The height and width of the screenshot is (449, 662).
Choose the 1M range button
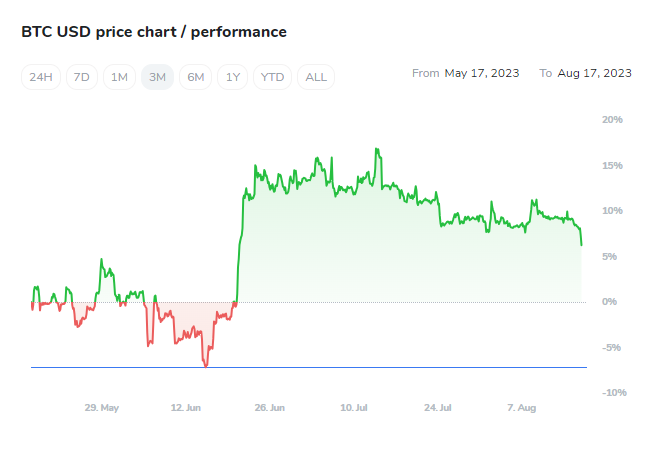coord(119,77)
